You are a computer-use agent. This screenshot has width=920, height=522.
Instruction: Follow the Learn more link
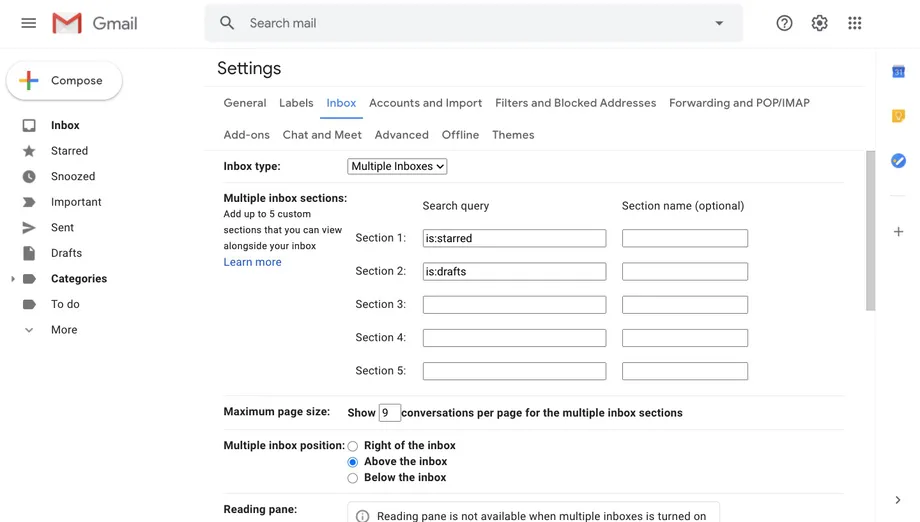tap(252, 262)
